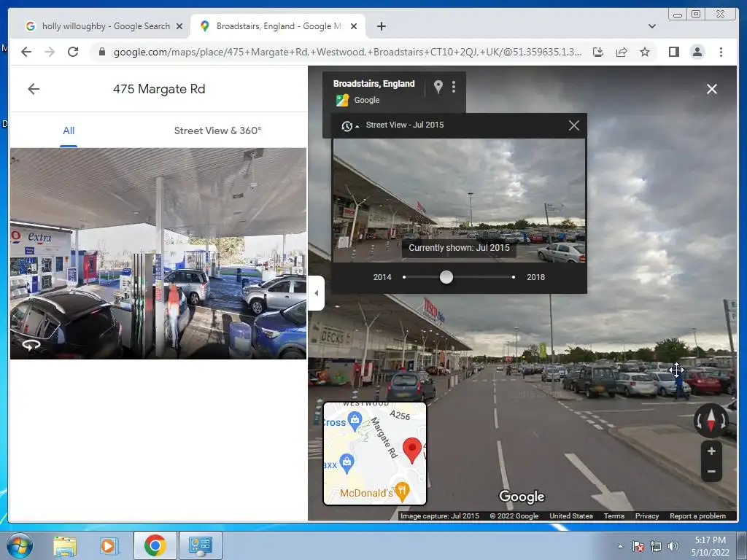Open a new browser tab
Viewport: 747px width, 560px height.
[381, 26]
